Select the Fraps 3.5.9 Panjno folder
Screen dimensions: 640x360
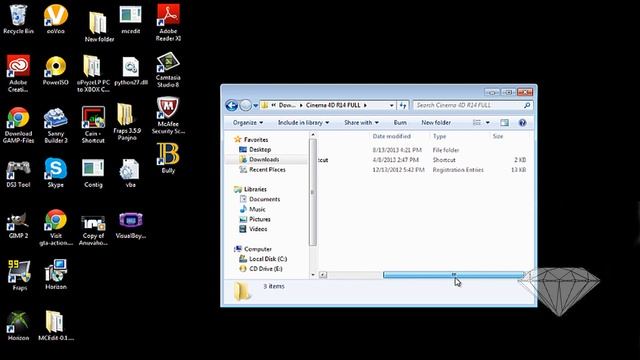pos(127,122)
